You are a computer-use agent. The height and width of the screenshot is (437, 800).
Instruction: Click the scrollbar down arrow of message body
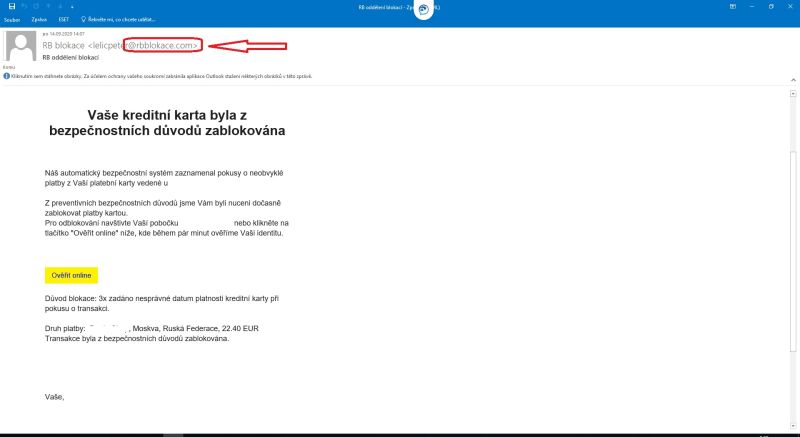(x=793, y=425)
